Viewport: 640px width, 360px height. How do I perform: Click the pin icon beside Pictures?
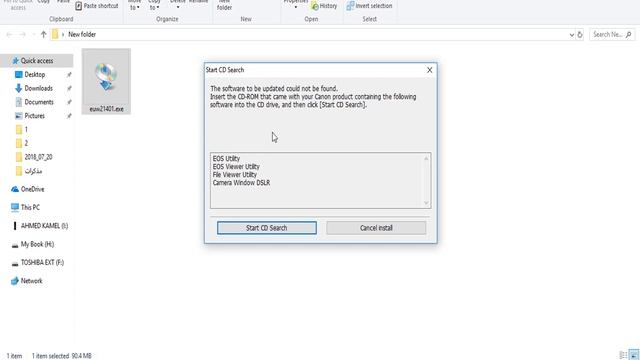coord(69,116)
